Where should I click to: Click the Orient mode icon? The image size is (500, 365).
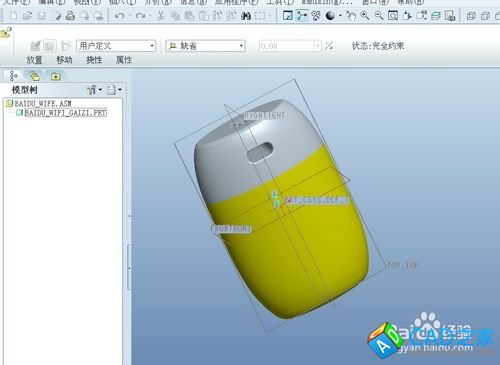tap(316, 16)
